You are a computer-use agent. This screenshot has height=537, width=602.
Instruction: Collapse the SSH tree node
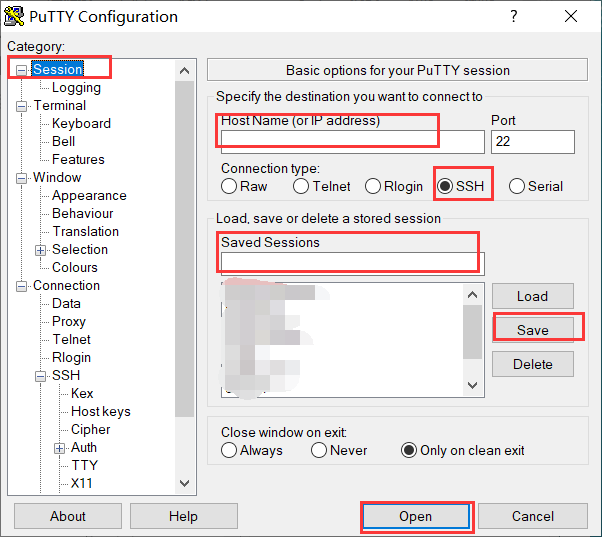[40, 376]
